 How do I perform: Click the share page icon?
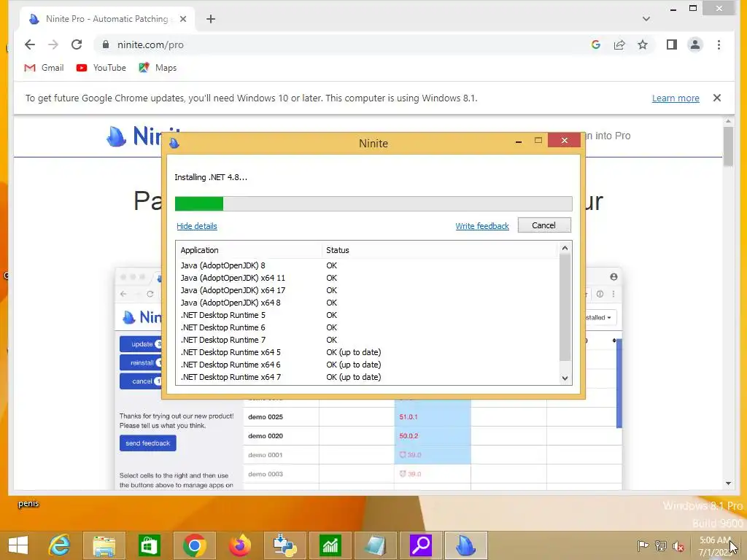tap(619, 44)
